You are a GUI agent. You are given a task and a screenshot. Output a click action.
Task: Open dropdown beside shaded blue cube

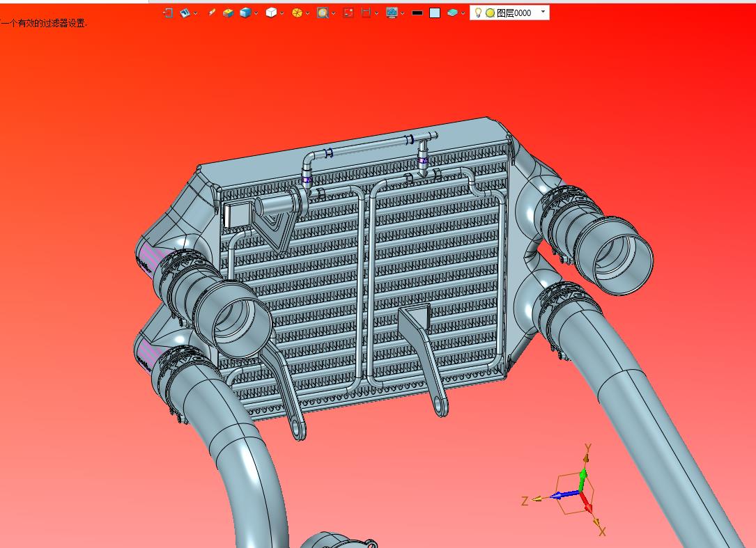[256, 13]
